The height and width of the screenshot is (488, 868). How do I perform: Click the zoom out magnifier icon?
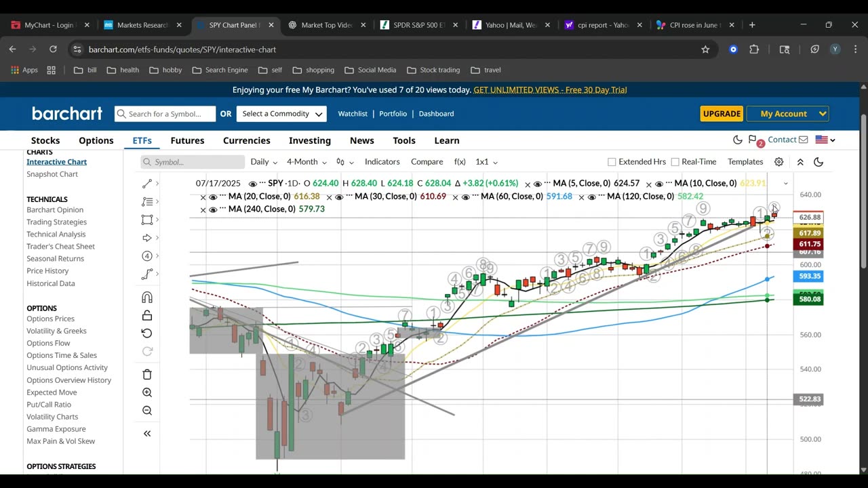click(x=147, y=410)
